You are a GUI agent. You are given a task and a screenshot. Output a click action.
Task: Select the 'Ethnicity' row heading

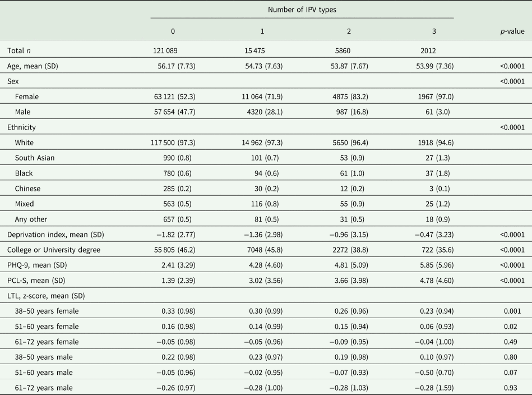tap(22, 127)
